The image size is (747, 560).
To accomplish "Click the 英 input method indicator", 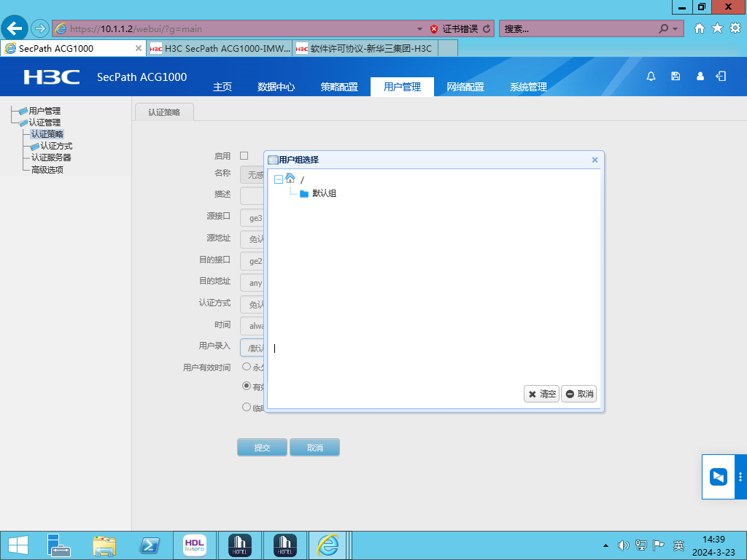I will tap(678, 545).
